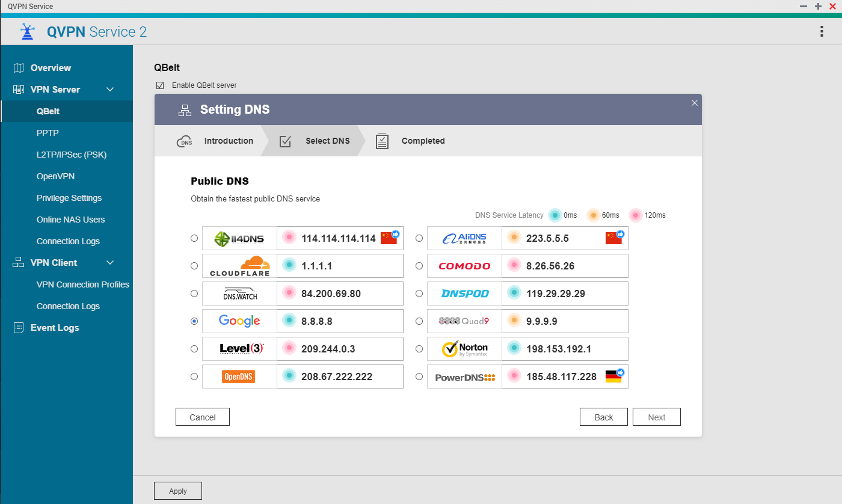Click the Event Logs icon in sidebar
The width and height of the screenshot is (842, 504).
coord(19,328)
